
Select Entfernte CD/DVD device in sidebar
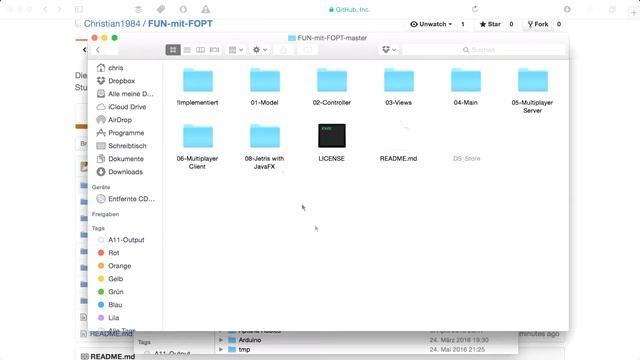coord(126,199)
